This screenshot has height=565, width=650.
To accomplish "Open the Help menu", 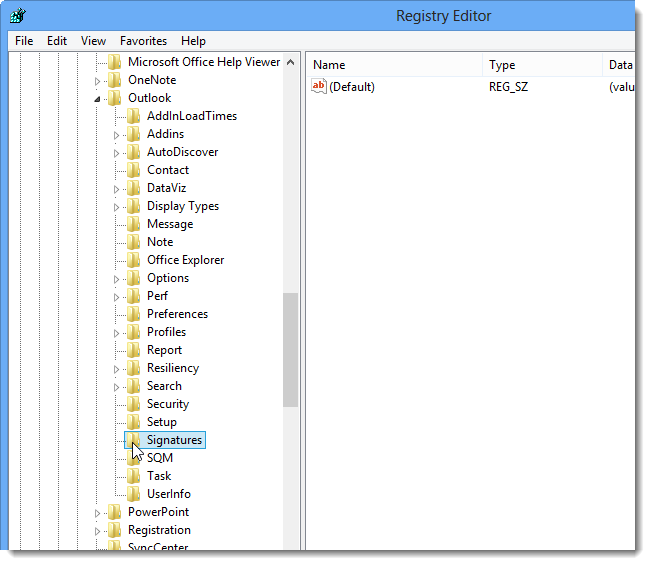I will [193, 41].
